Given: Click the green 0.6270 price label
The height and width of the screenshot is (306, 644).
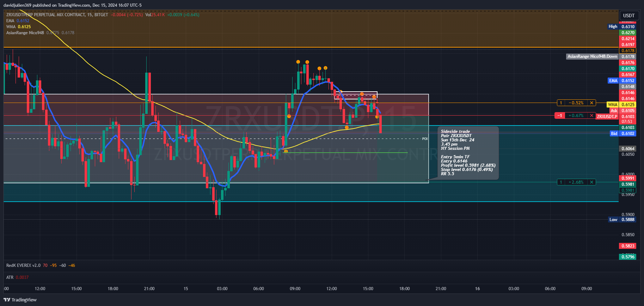Looking at the screenshot, I should (x=628, y=33).
